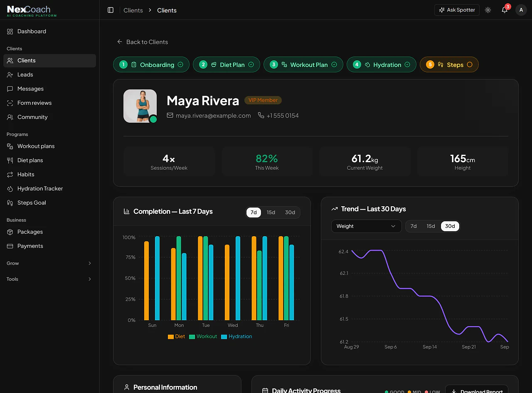Viewport: 532px width, 393px height.
Task: Click Maya Rivera's profile photo
Action: [140, 106]
